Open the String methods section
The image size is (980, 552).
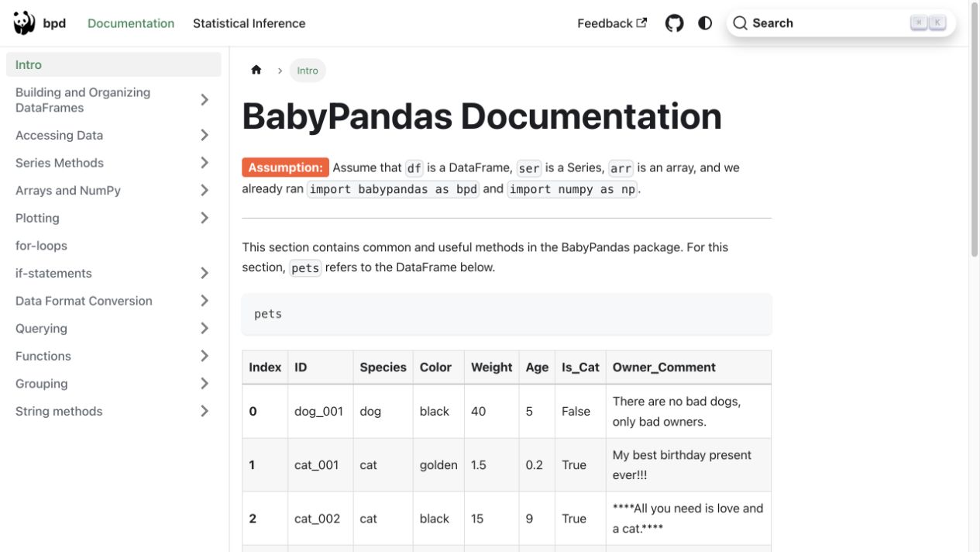[x=59, y=411]
